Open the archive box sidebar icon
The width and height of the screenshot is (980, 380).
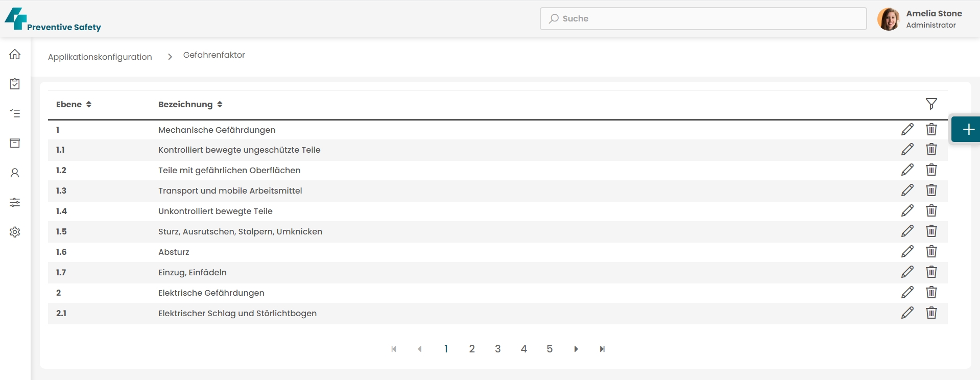point(15,143)
